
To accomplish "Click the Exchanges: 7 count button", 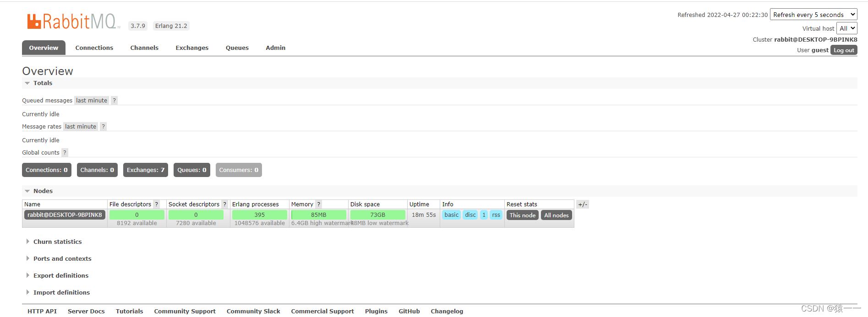I will pyautogui.click(x=146, y=170).
